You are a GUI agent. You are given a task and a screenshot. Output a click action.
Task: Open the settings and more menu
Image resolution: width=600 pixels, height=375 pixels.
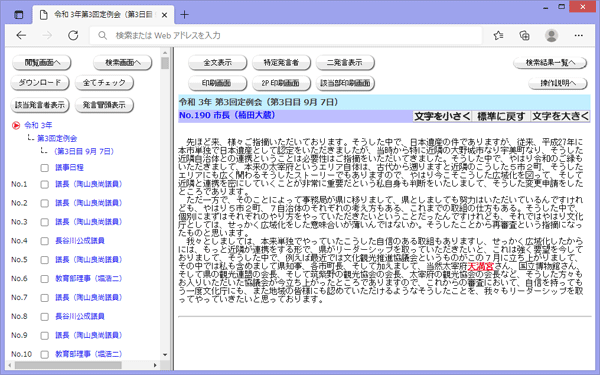579,36
